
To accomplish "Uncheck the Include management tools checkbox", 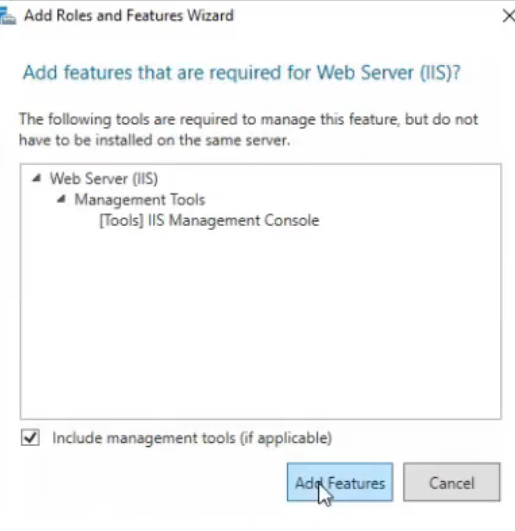I will (x=30, y=438).
